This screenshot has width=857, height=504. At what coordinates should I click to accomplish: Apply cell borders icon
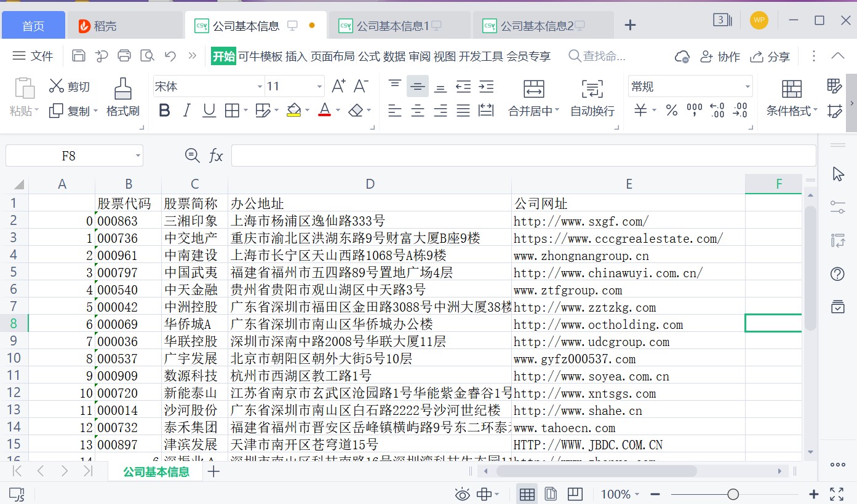pos(232,111)
